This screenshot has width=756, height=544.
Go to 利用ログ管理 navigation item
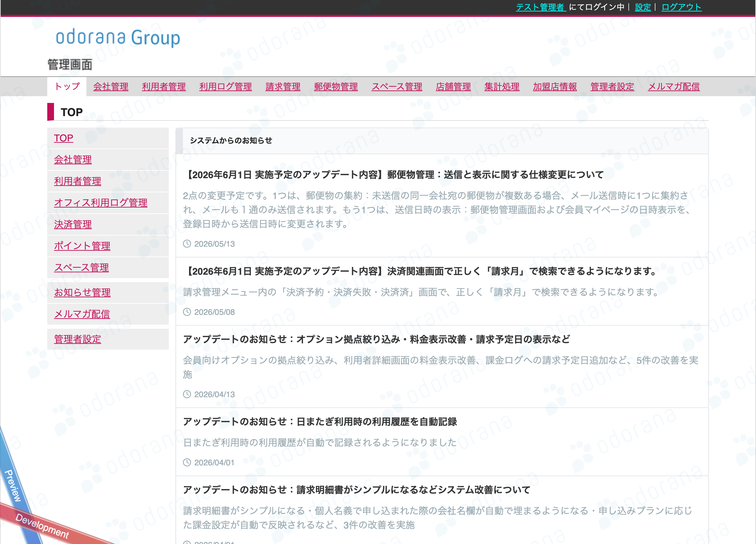tap(225, 87)
